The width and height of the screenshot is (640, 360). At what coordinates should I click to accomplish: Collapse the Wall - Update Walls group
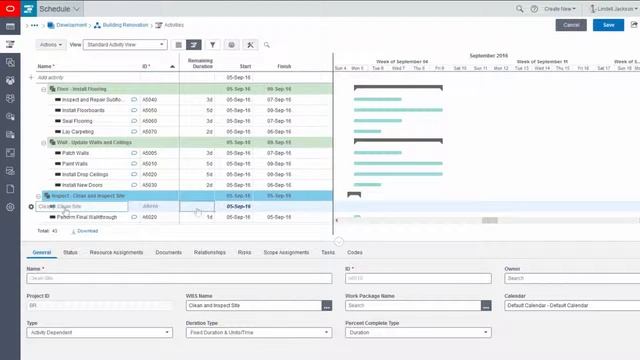coord(44,143)
